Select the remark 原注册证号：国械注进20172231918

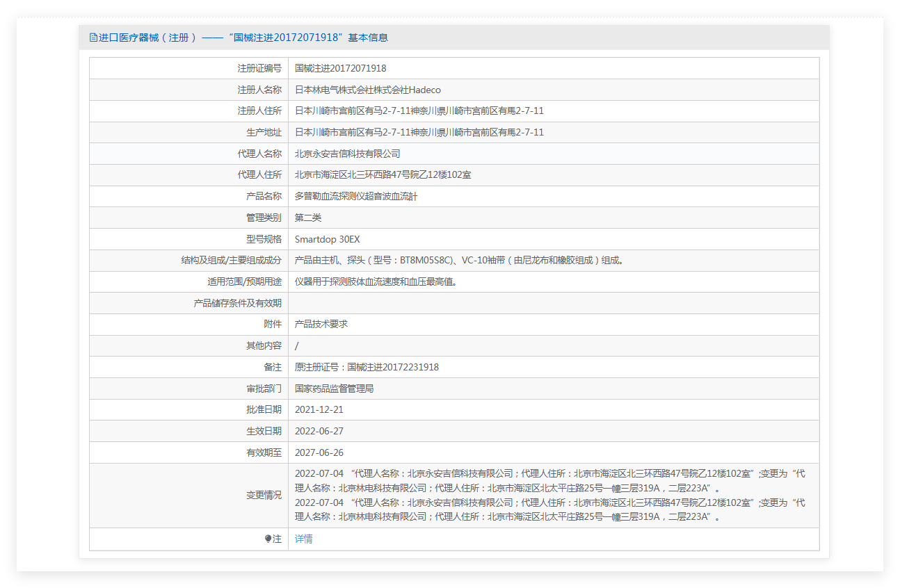(367, 367)
